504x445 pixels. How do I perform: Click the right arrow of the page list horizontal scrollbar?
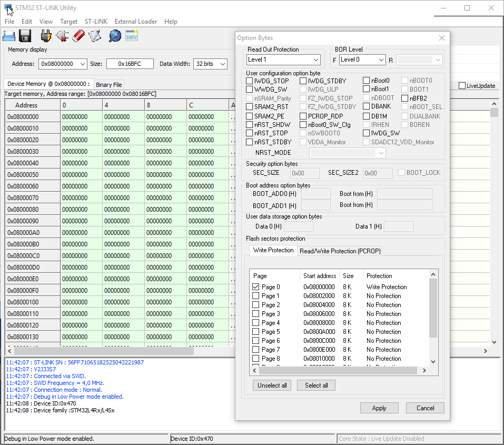(x=424, y=370)
